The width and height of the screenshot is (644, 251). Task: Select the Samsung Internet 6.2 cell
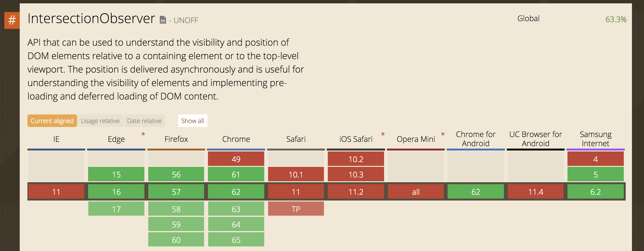595,192
